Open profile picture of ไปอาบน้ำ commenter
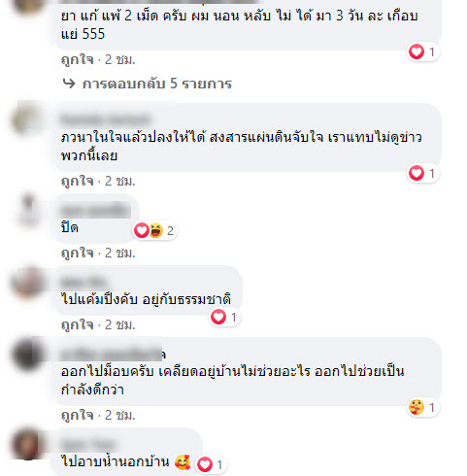Screen dimensions: 467x476 pos(27,444)
